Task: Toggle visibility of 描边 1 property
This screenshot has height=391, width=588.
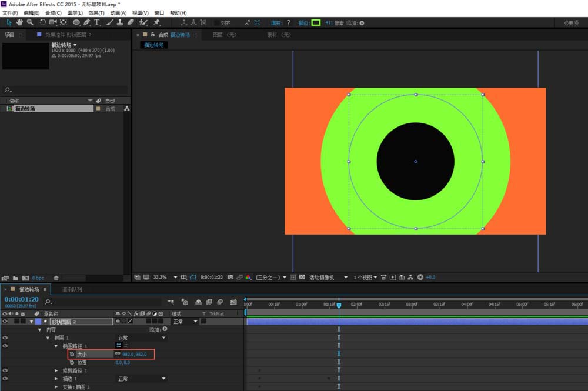Action: pyautogui.click(x=5, y=379)
